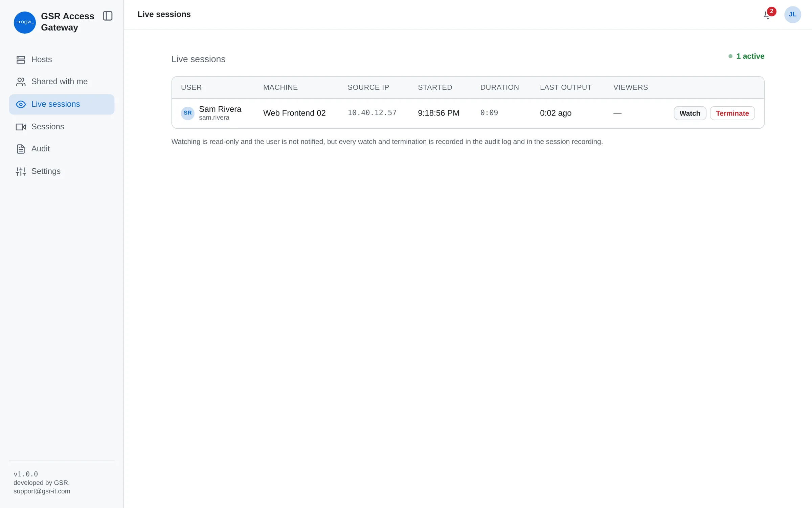
Task: Open the Hosts page
Action: click(62, 60)
